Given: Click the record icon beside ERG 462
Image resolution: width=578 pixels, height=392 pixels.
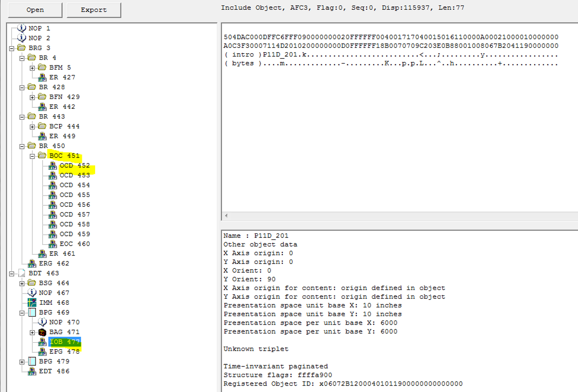Looking at the screenshot, I should [32, 263].
